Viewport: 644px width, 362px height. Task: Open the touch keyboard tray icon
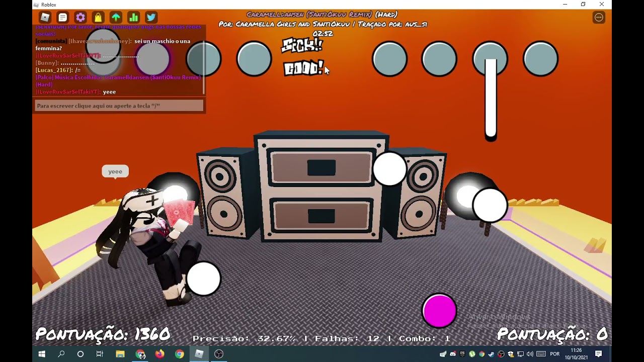pyautogui.click(x=541, y=354)
